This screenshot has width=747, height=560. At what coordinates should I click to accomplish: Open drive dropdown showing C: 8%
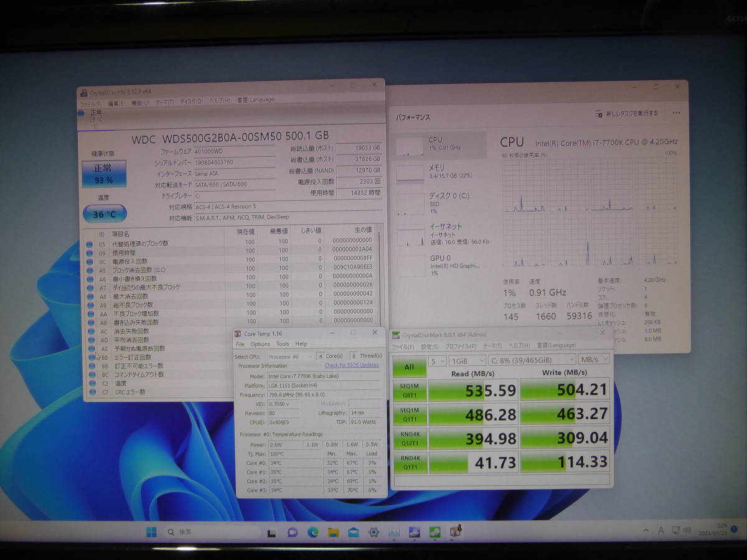click(532, 360)
